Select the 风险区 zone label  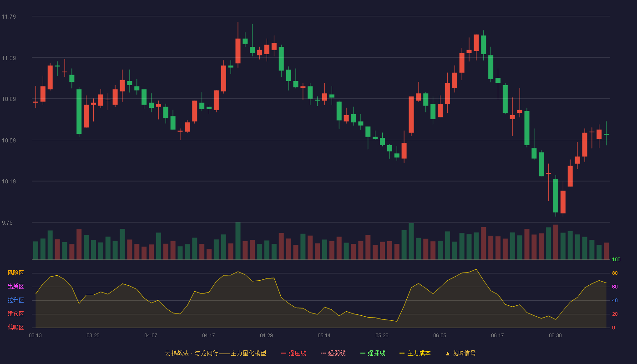[15, 273]
